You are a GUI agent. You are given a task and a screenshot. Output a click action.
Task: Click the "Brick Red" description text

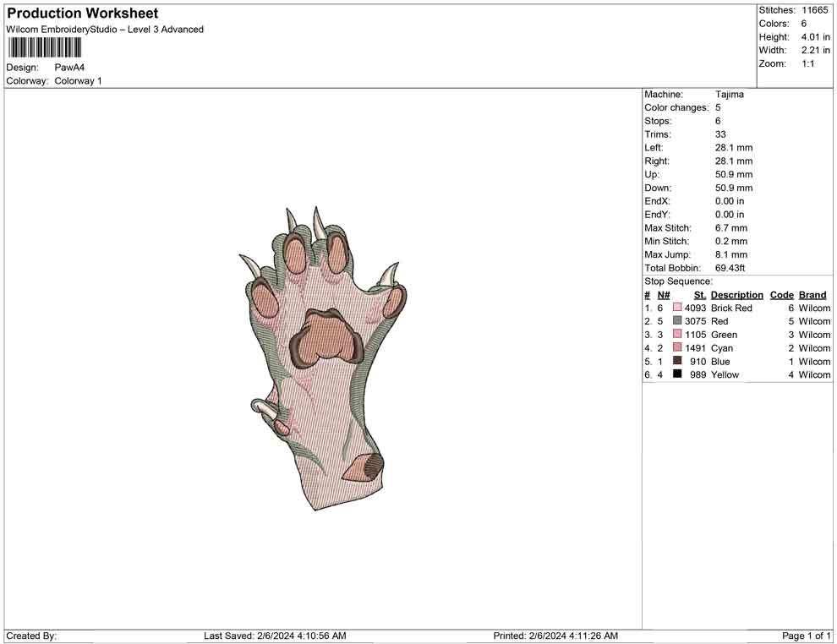[x=731, y=308]
